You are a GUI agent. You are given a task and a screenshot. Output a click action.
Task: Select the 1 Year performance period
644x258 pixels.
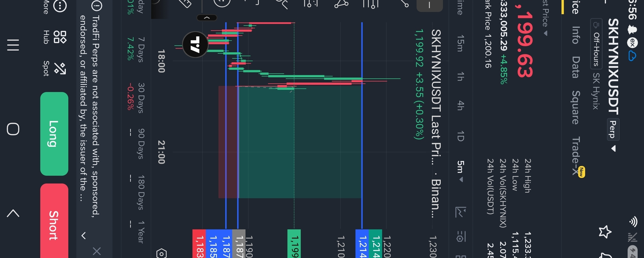[x=141, y=232]
